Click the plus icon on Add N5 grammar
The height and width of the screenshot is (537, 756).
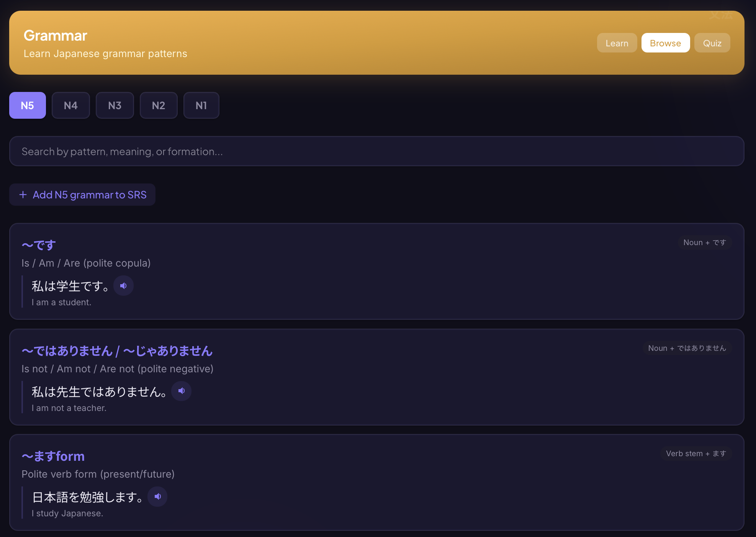tap(23, 195)
